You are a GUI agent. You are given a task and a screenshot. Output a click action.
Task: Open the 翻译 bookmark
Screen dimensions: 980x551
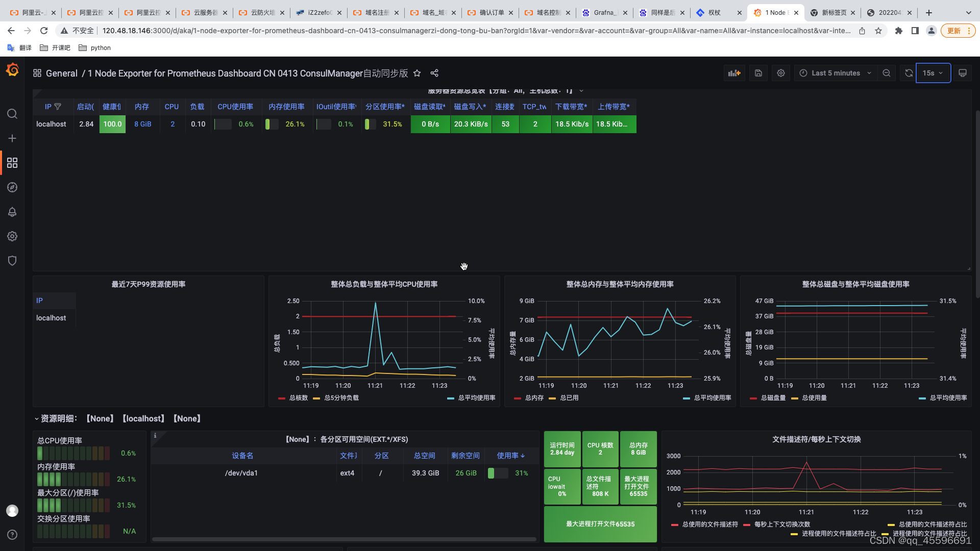(19, 48)
